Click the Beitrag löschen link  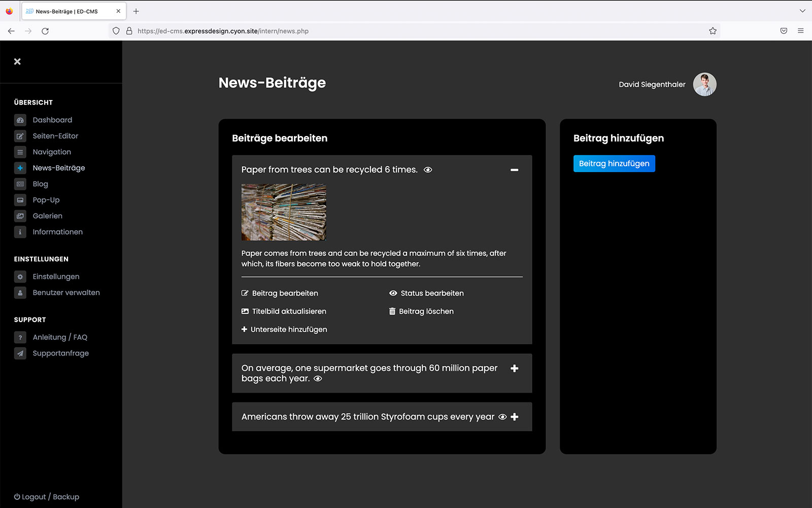pyautogui.click(x=426, y=311)
